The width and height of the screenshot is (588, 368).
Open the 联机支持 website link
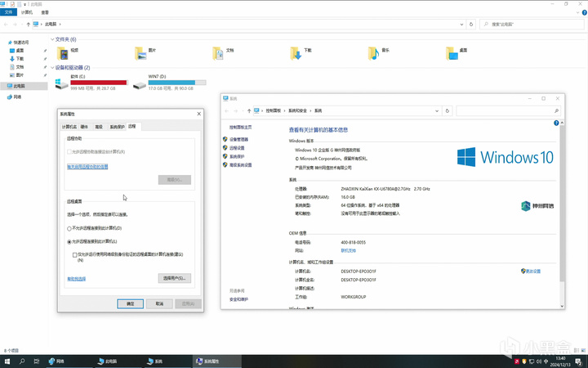tap(349, 251)
